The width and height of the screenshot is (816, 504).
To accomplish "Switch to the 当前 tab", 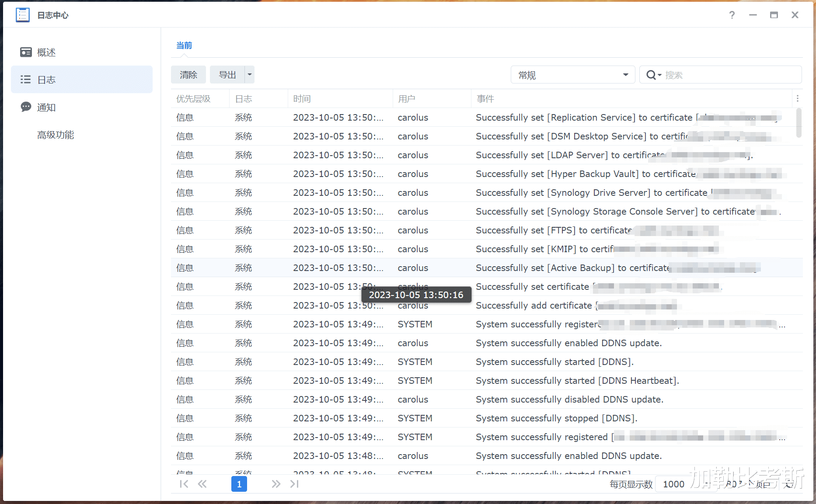I will 184,45.
